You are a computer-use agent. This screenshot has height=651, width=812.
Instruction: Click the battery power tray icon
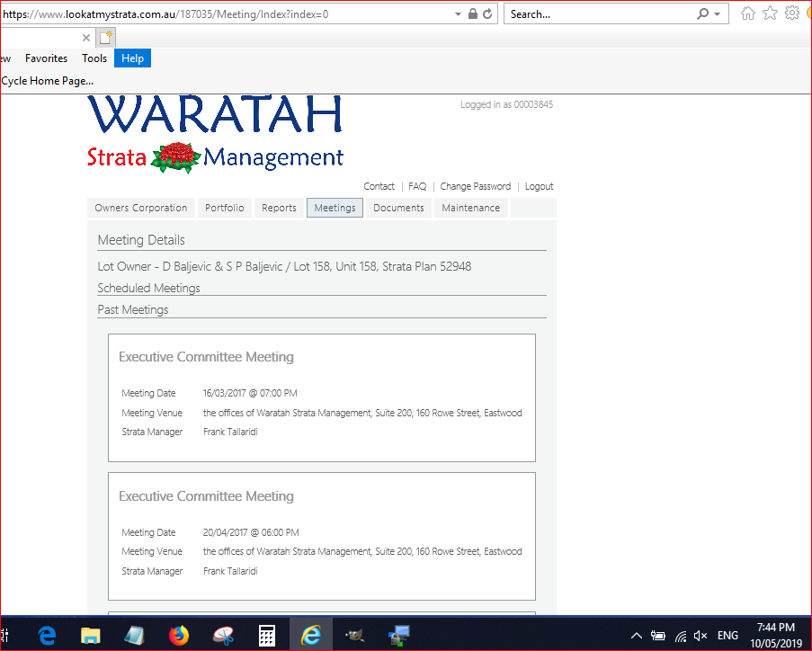tap(657, 636)
